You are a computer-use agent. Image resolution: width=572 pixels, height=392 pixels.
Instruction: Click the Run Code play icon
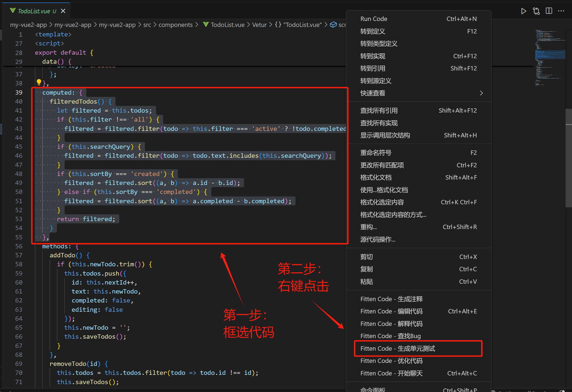[x=523, y=11]
